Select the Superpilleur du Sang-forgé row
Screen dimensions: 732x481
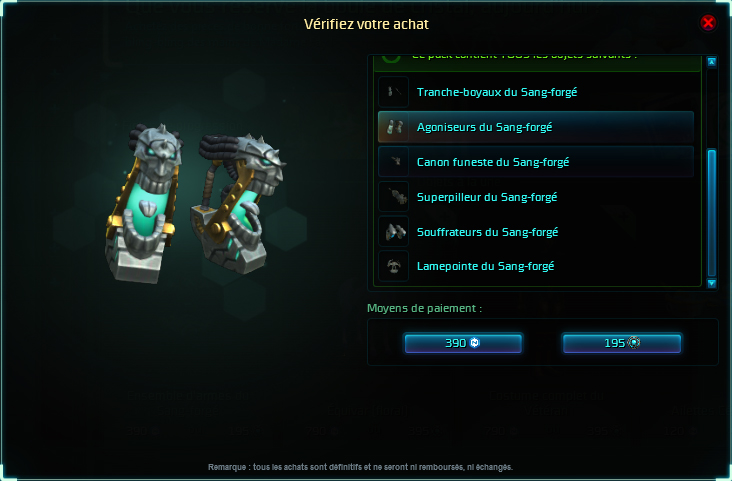[x=536, y=197]
